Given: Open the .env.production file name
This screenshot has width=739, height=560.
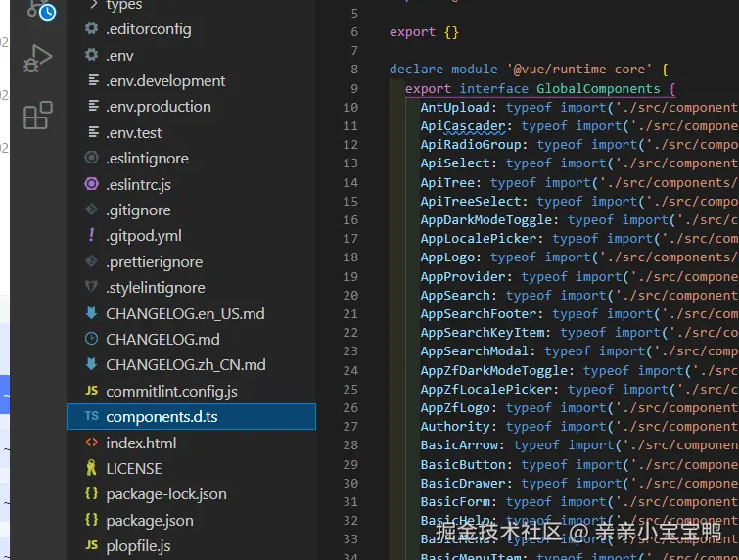Looking at the screenshot, I should [158, 107].
